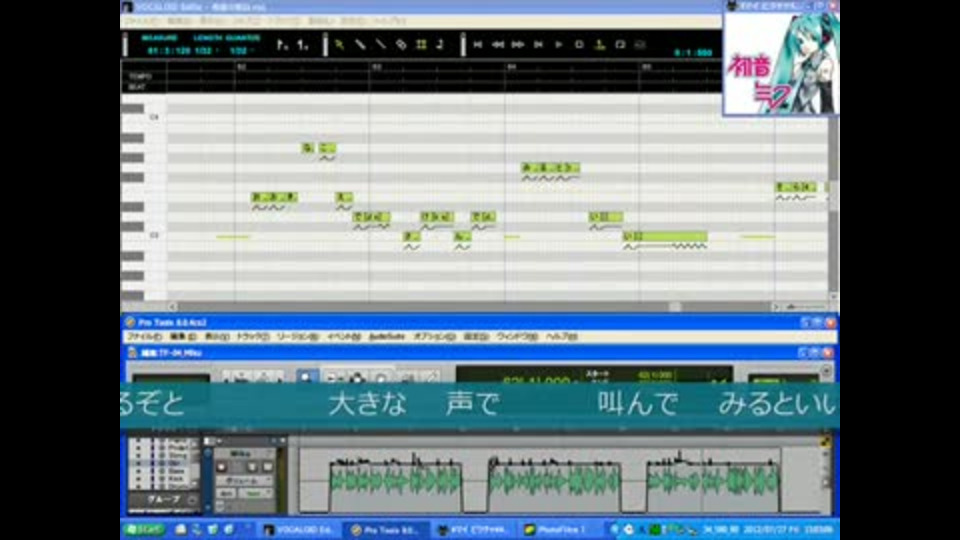Open the ウィンドウ menu in Pro Tools
Screen dimensions: 960x540
coord(517,337)
